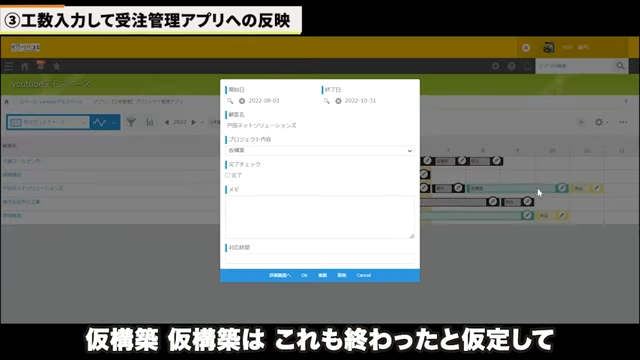640x360 pixels.
Task: Click the start date value 2022-08-01
Action: coord(264,101)
